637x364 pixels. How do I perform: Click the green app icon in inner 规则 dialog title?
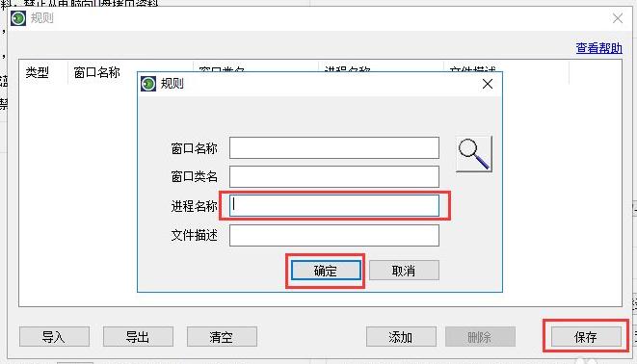(x=148, y=84)
